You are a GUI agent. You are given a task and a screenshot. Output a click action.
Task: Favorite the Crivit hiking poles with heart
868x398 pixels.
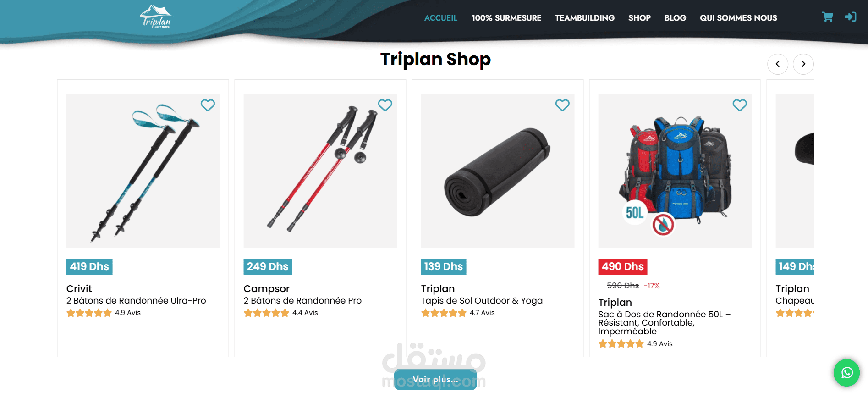(208, 105)
